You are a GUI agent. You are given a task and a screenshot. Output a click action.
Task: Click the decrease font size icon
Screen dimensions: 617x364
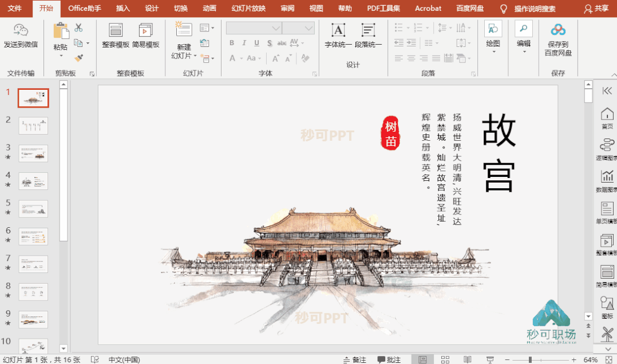(288, 58)
